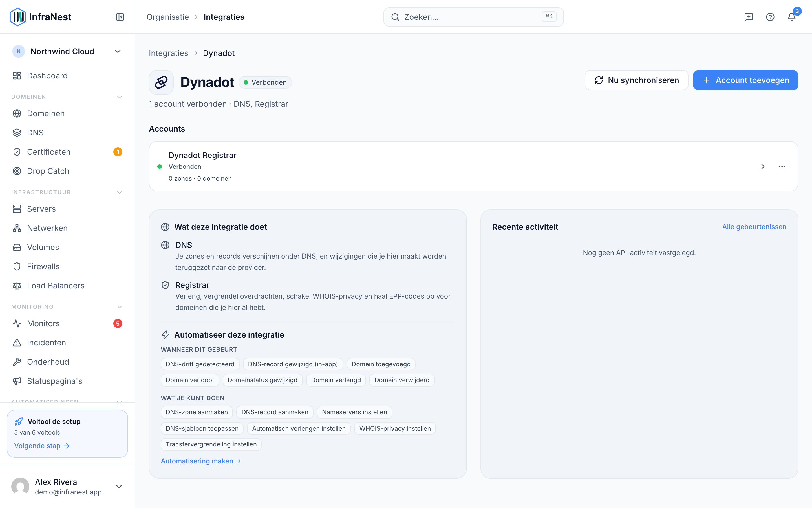
Task: Click the Incidenten warning icon
Action: point(17,343)
